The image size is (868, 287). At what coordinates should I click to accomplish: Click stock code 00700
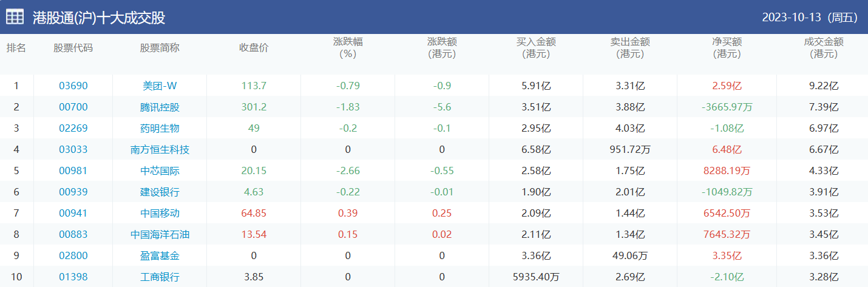click(73, 107)
